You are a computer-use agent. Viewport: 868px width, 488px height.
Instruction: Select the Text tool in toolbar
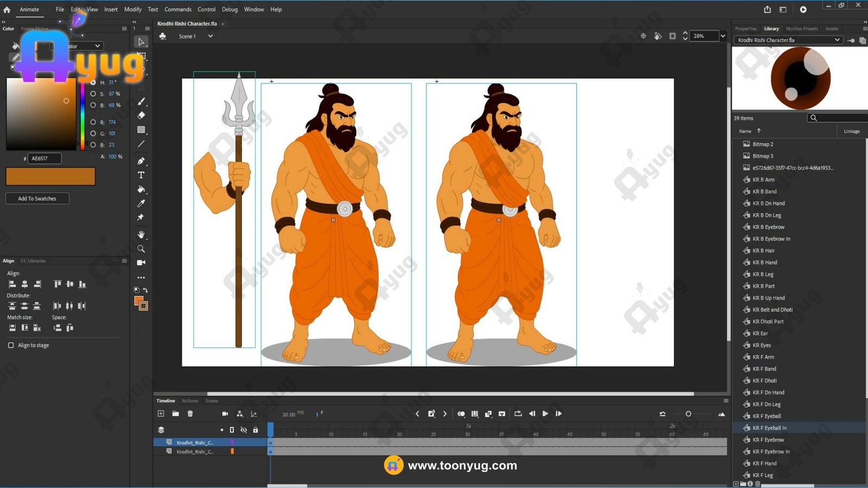pos(141,175)
